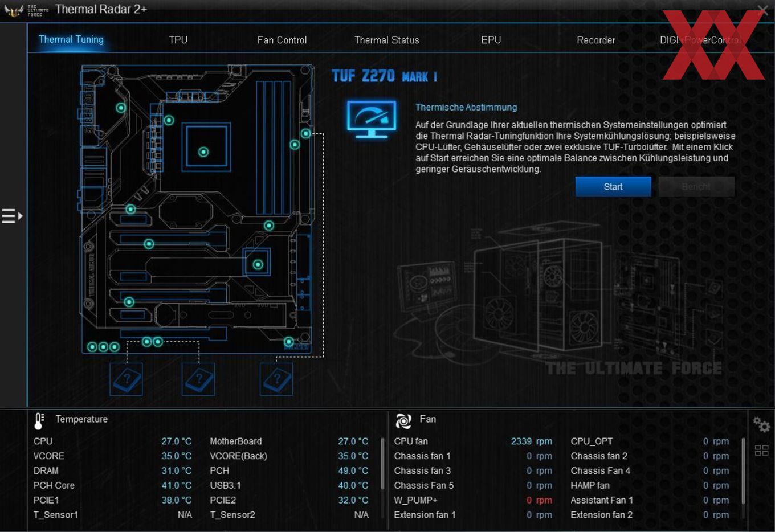Click the Chassis fan 3 label
The image size is (775, 532).
(x=422, y=471)
